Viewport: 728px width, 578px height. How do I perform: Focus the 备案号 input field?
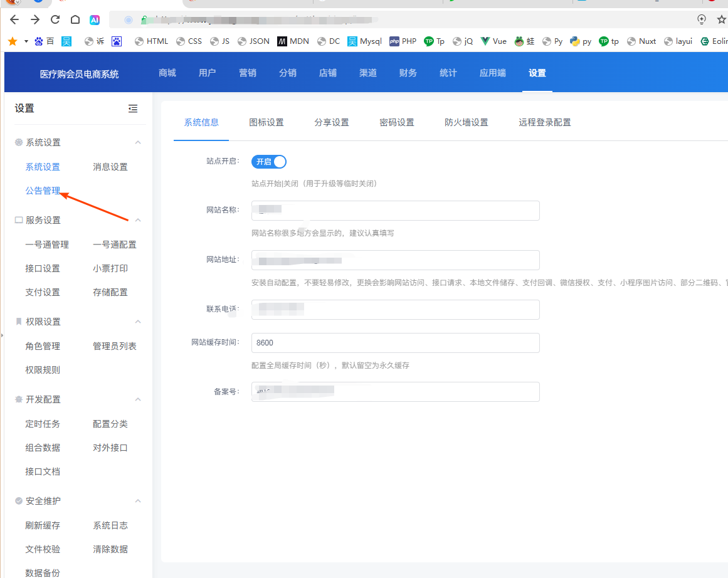(395, 392)
